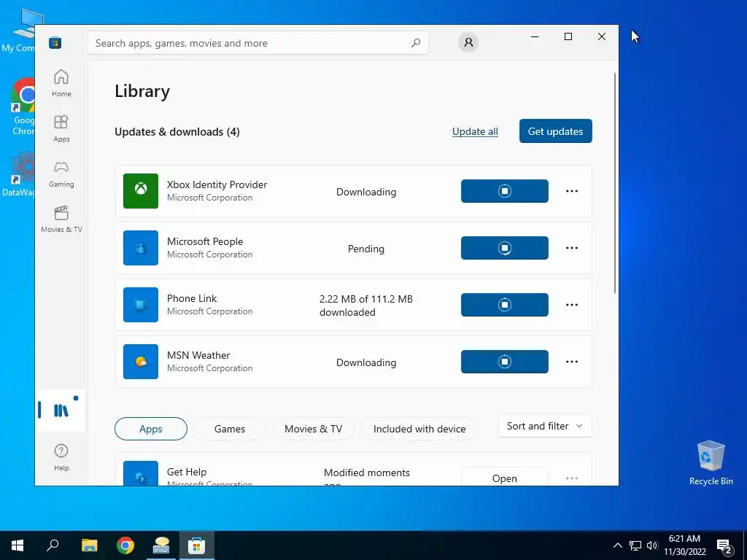This screenshot has width=747, height=560.
Task: Select the Recycle Bin desktop icon
Action: click(x=711, y=463)
